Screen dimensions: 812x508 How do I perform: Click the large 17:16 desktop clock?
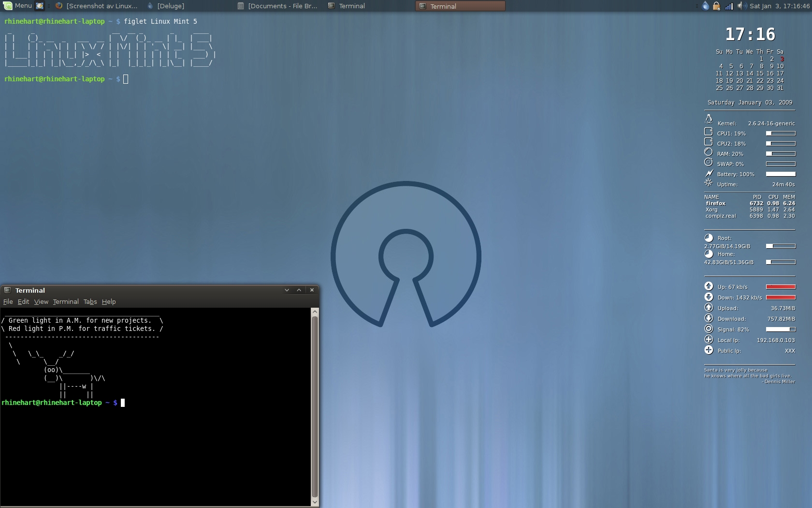(750, 34)
